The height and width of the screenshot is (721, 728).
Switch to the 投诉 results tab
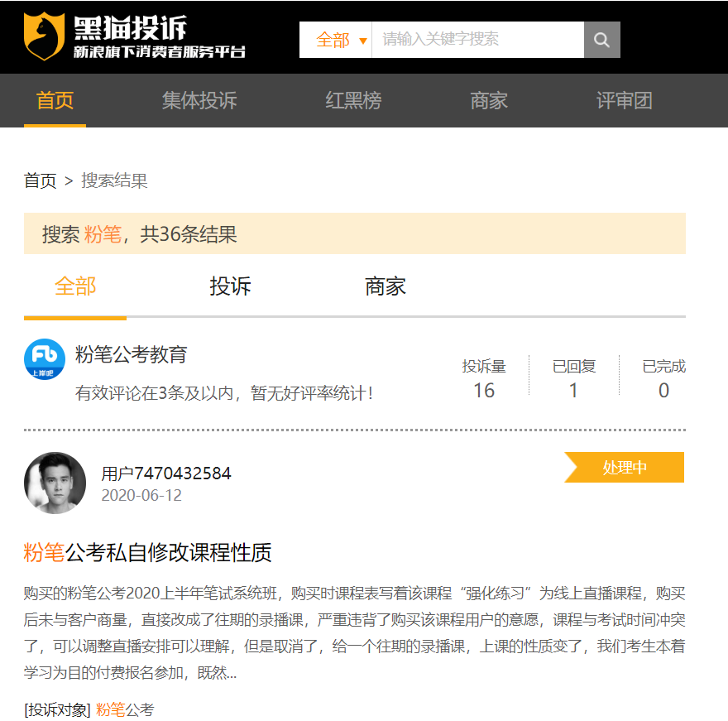[x=230, y=286]
